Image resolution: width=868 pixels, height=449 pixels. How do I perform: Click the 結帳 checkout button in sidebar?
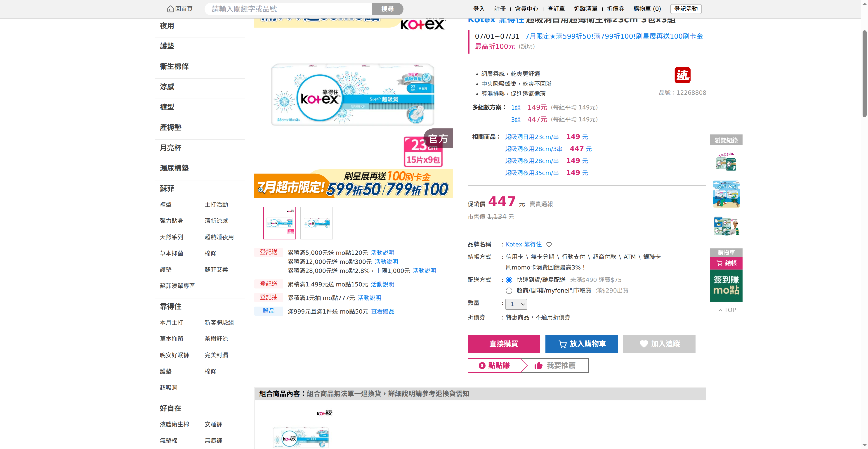726,263
